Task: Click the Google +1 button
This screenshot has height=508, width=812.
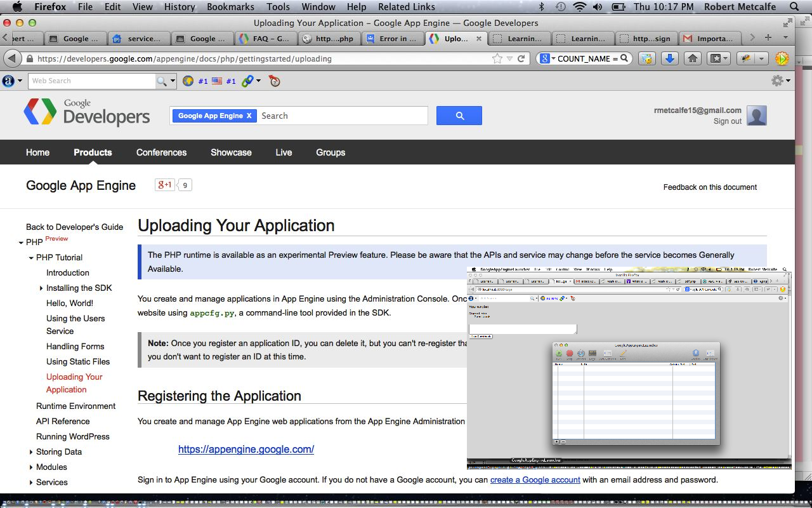Action: coord(164,185)
